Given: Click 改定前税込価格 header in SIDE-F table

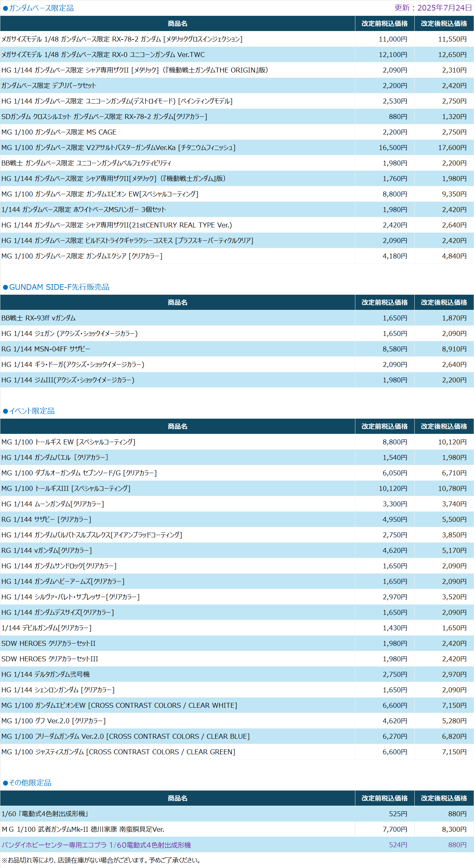Looking at the screenshot, I should click(385, 303).
